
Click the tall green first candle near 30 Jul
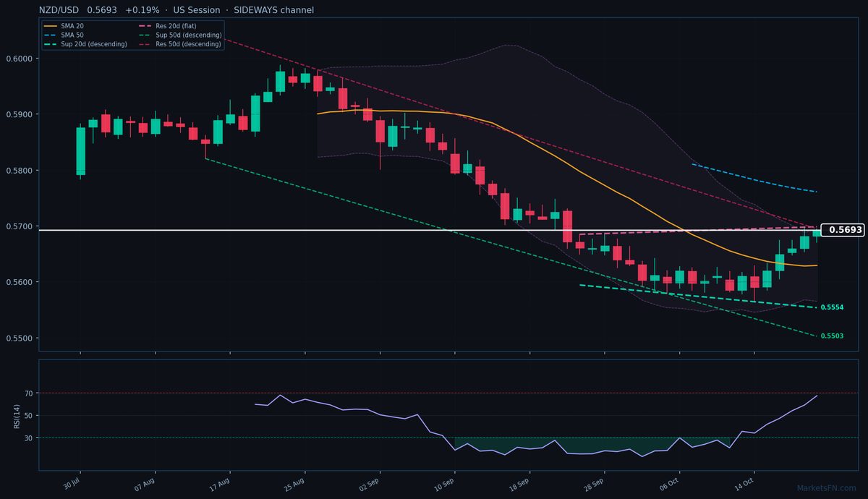point(80,151)
